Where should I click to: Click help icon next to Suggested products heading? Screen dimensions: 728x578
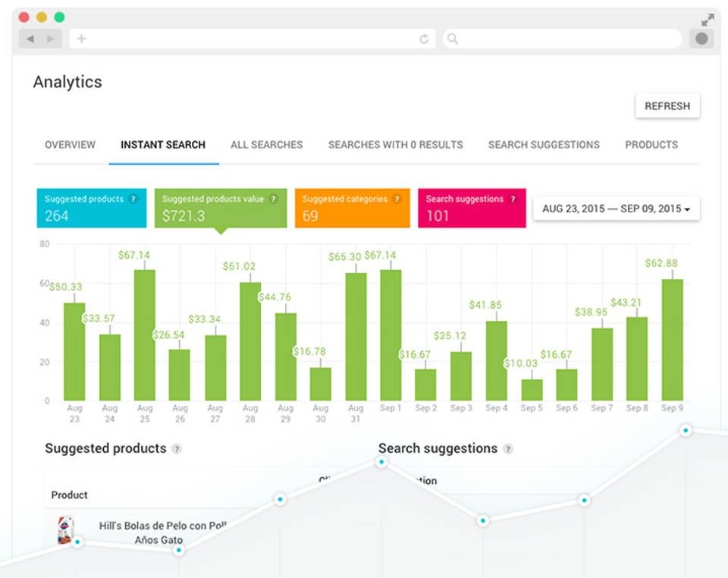tap(177, 449)
